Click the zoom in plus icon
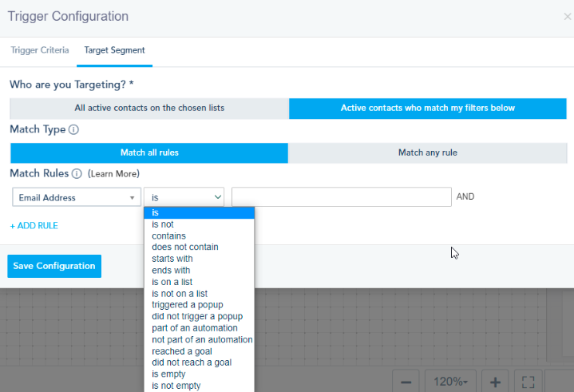Viewport: 574px width, 392px height. click(495, 382)
